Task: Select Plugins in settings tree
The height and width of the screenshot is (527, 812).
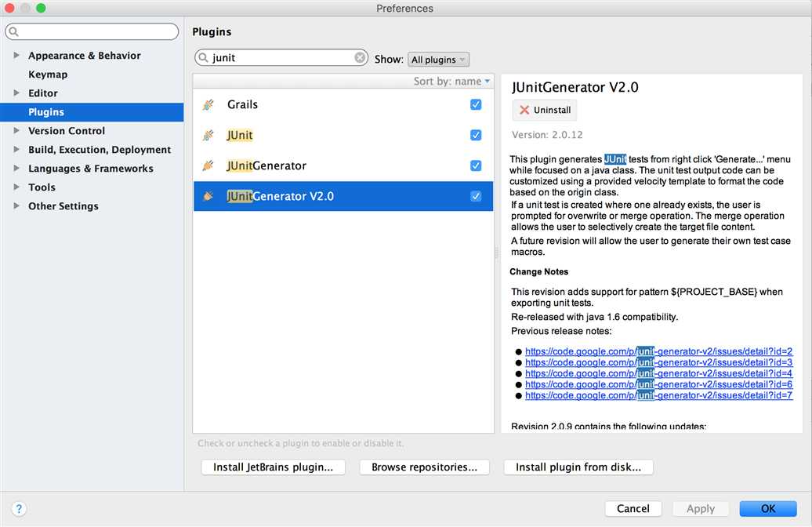Action: (x=92, y=112)
